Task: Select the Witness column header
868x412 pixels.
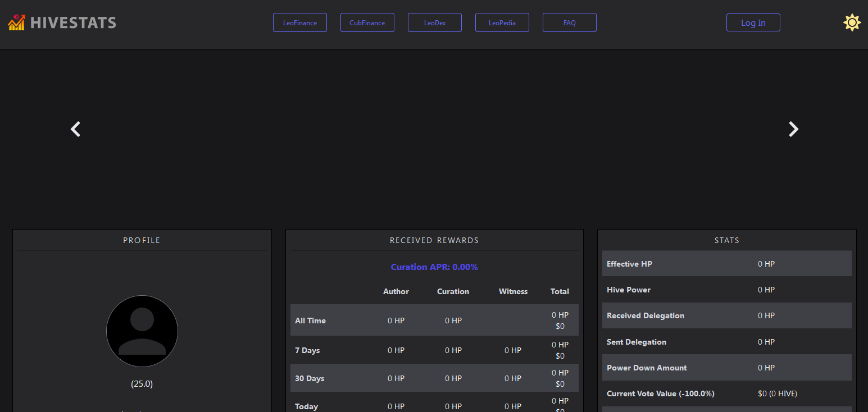Action: (x=513, y=291)
